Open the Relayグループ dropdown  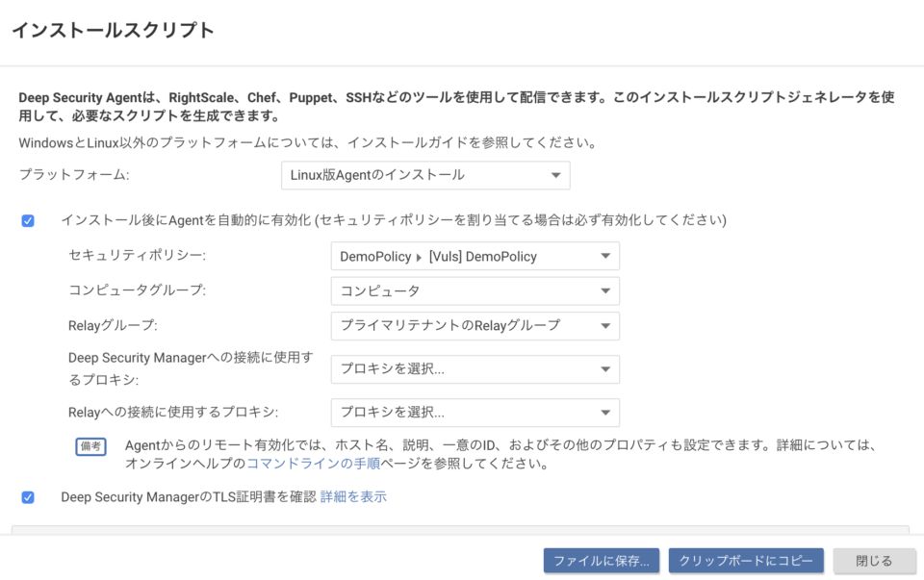coord(475,326)
